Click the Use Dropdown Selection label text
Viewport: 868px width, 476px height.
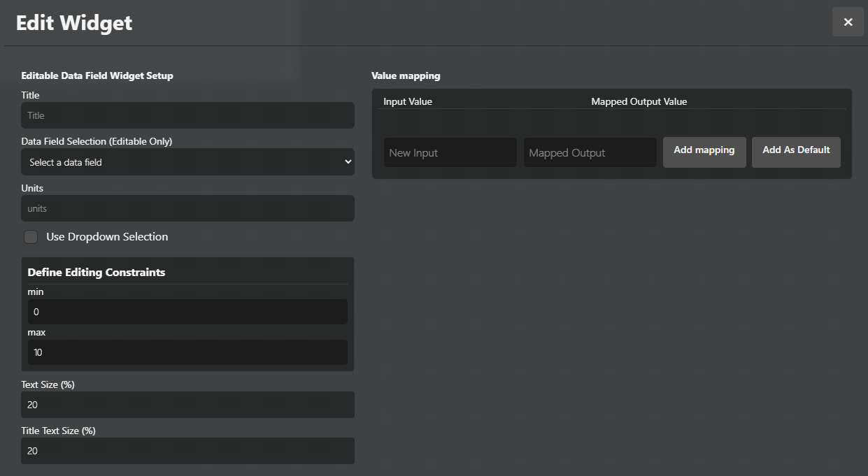107,237
